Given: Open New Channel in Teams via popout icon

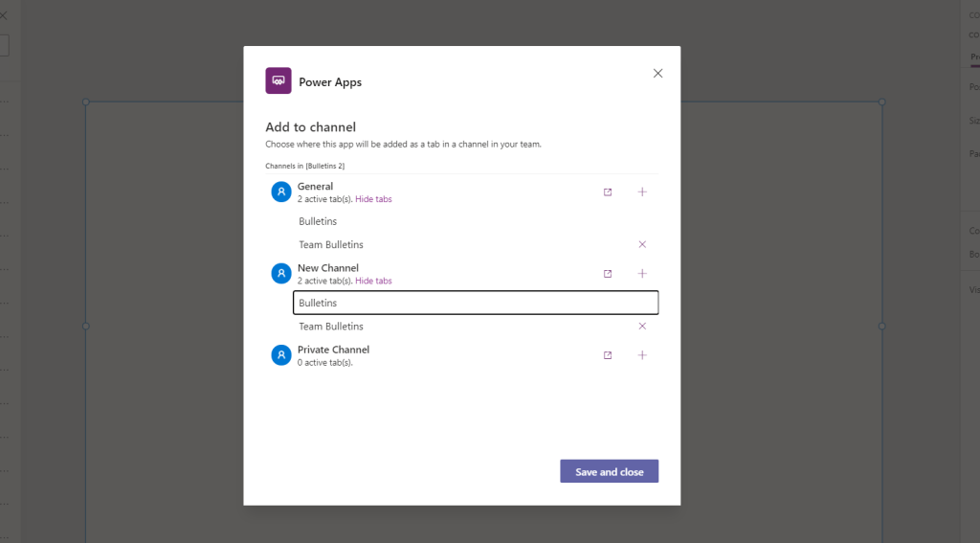Looking at the screenshot, I should coord(608,274).
